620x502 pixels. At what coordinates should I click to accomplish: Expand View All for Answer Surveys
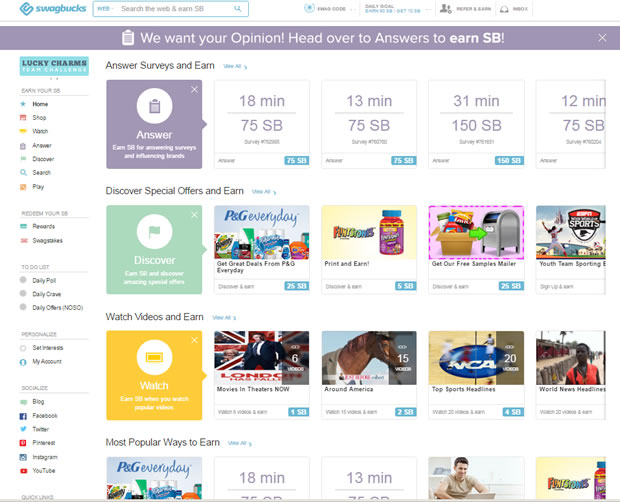click(235, 66)
